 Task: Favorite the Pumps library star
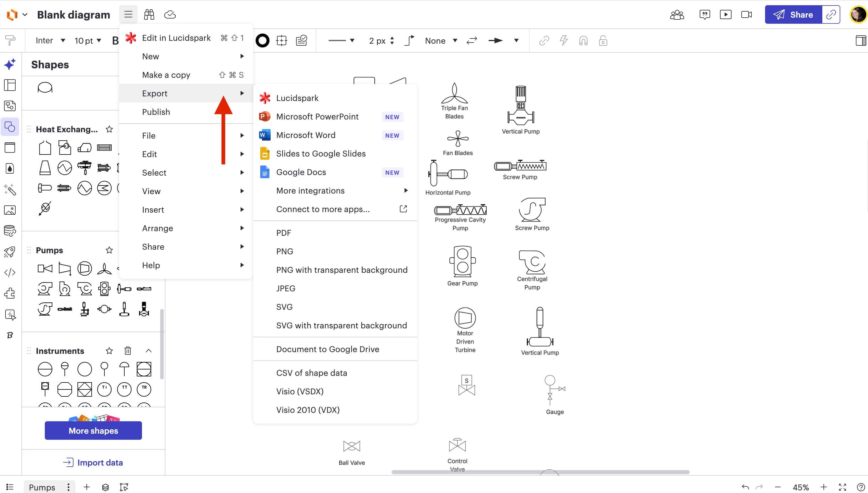[109, 250]
